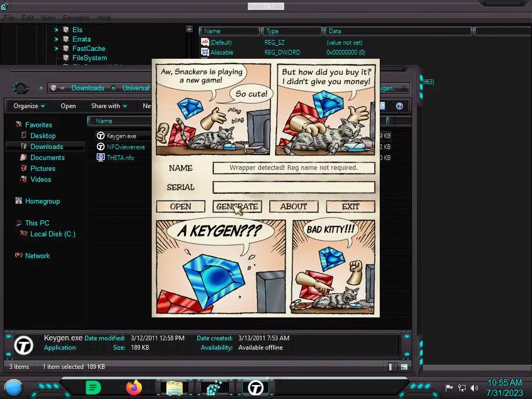Image resolution: width=532 pixels, height=399 pixels.
Task: Click the Name column header in Registry Editor
Action: pos(229,31)
